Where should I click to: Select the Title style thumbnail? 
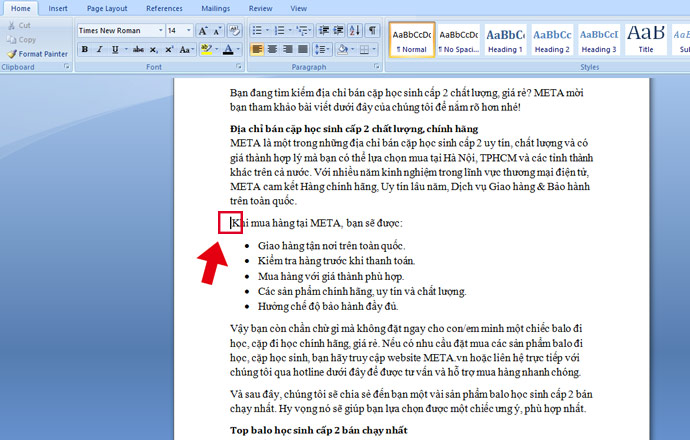point(646,38)
